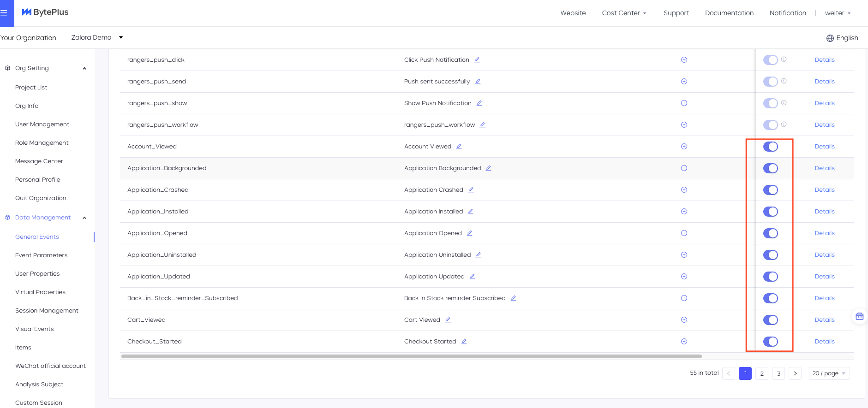Screen dimensions: 868x408
Task: Open Zalora Demo organization dropdown
Action: click(97, 37)
